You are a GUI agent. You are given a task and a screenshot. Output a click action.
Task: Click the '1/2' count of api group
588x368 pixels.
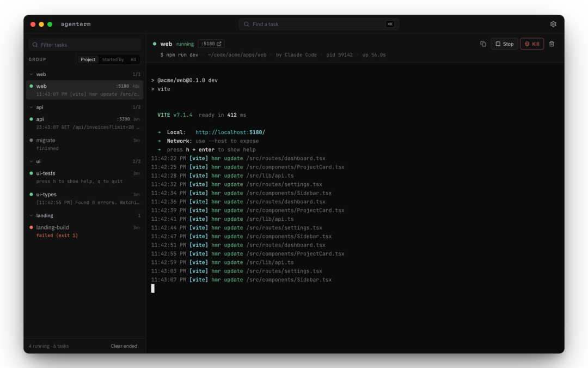pyautogui.click(x=137, y=107)
